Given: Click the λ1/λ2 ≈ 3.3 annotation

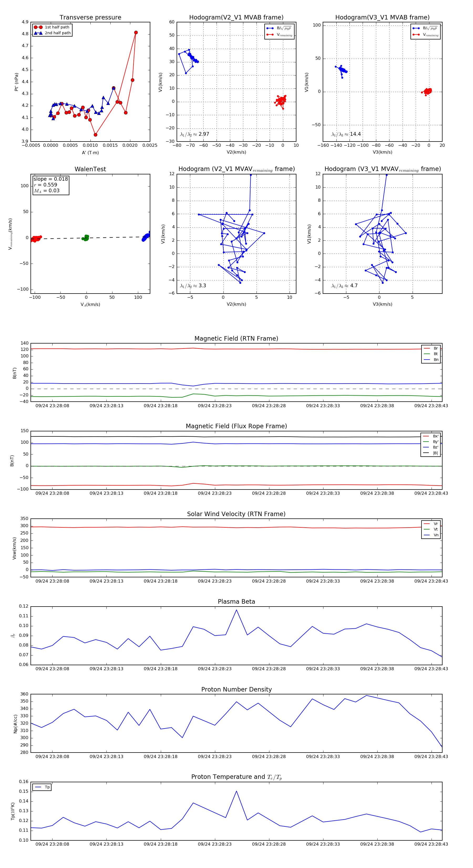Looking at the screenshot, I should click(193, 286).
